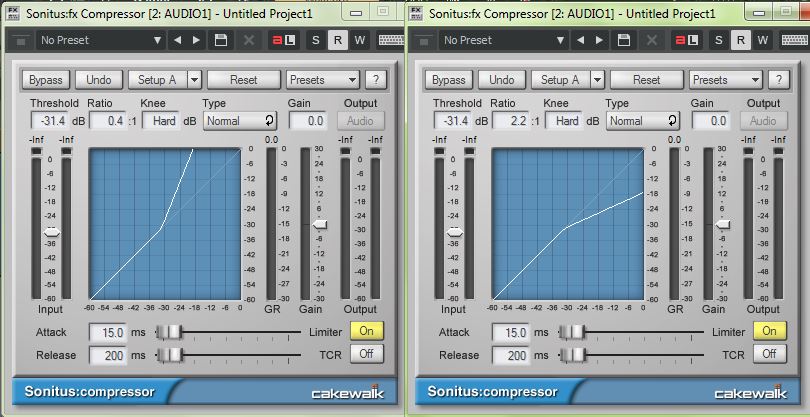
Task: Grab threshold slider handle in left compressor
Action: [51, 233]
